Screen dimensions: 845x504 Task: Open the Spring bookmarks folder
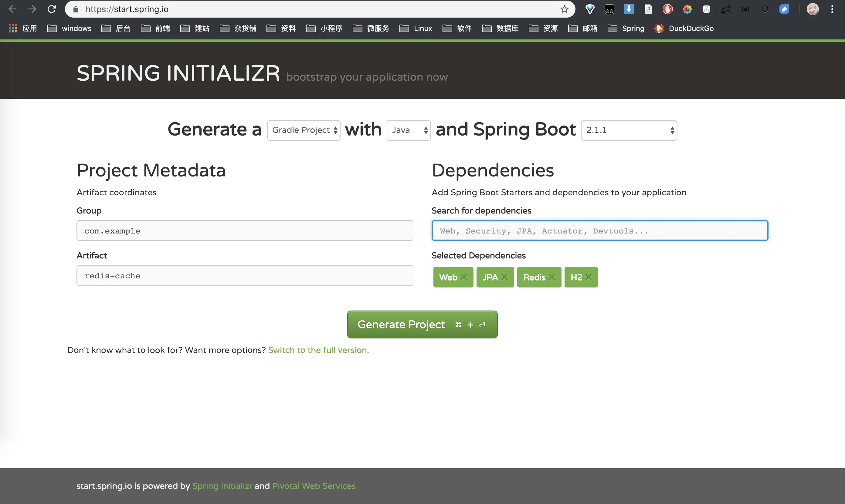point(626,29)
